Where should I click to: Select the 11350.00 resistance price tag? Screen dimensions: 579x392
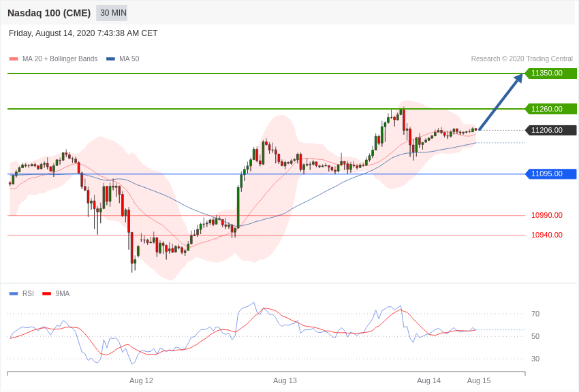coord(550,73)
